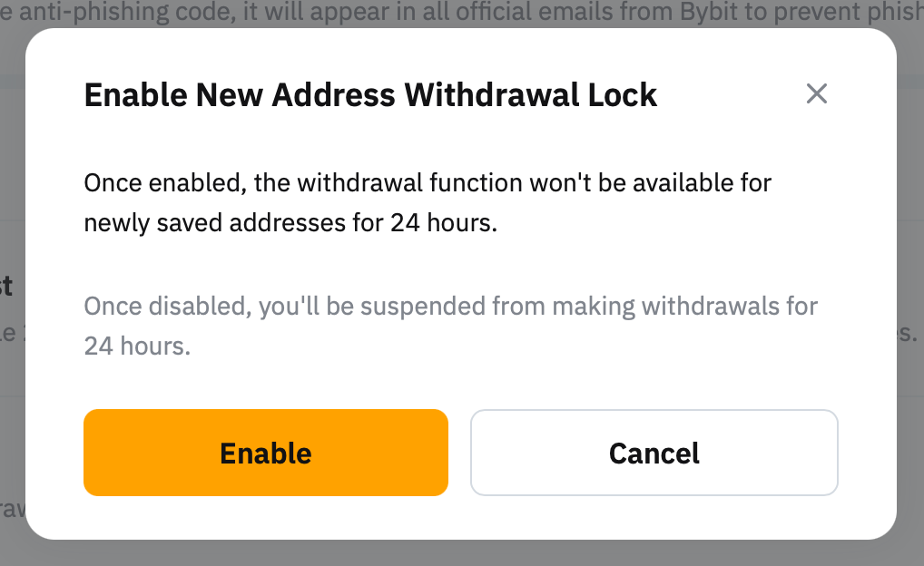
Task: Click 'Enable New Address' in the heading
Action: coord(240,95)
